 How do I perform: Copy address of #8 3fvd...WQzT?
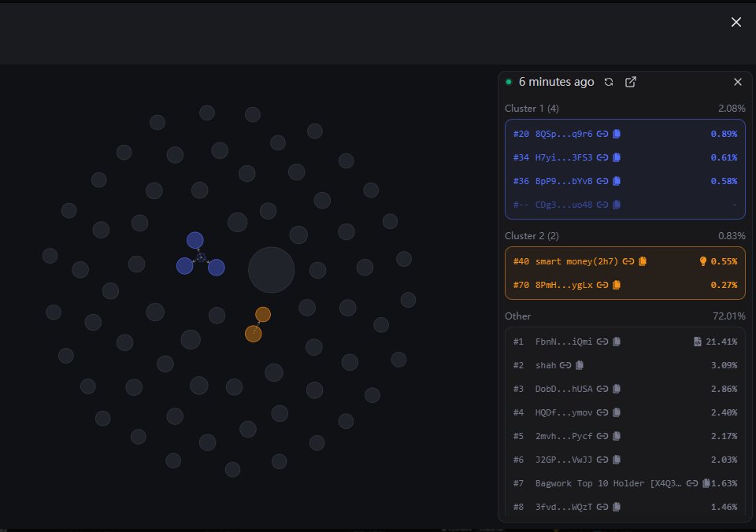coord(617,507)
